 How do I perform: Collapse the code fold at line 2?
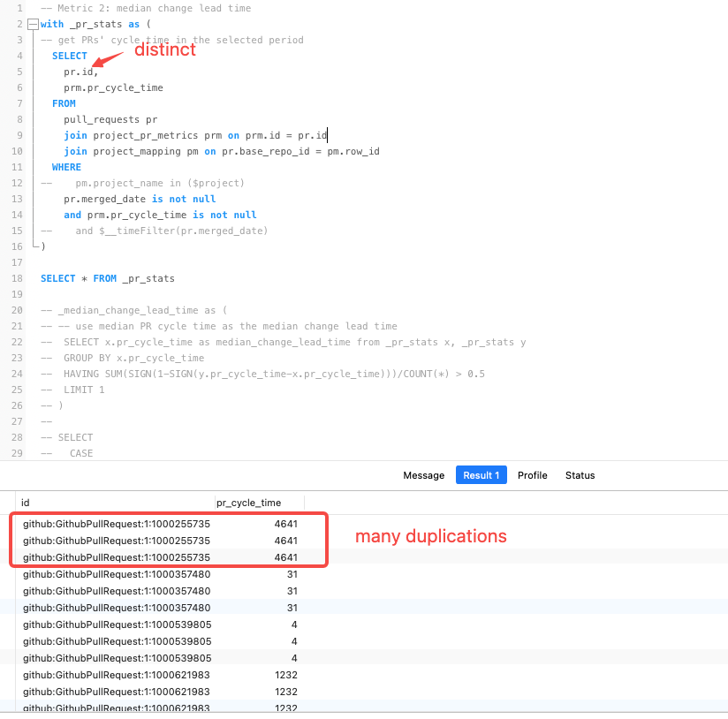coord(33,24)
